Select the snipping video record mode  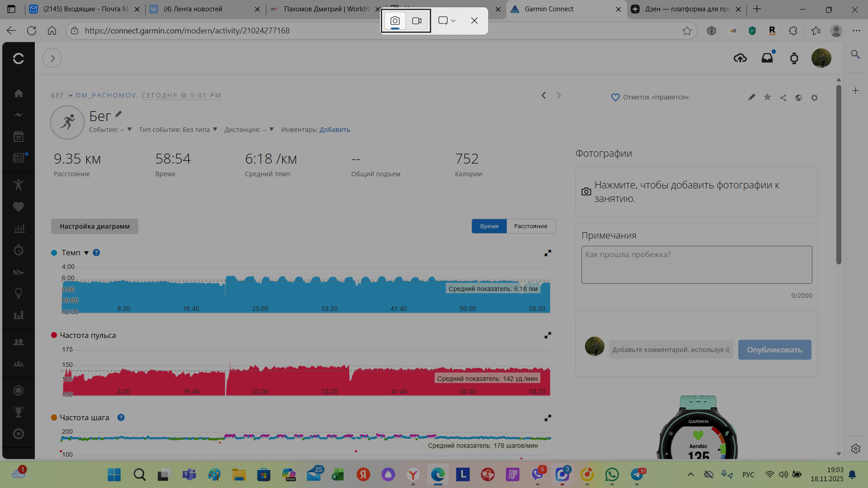click(417, 20)
